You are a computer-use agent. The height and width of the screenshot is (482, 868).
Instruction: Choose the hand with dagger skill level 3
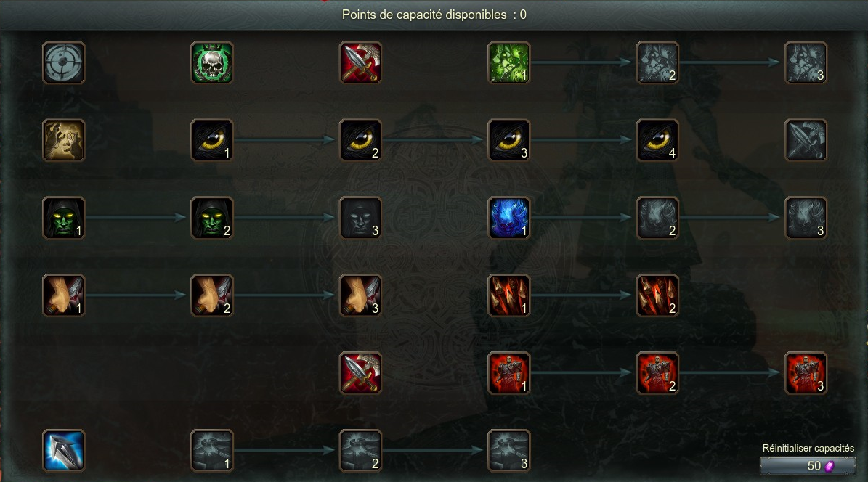[360, 295]
